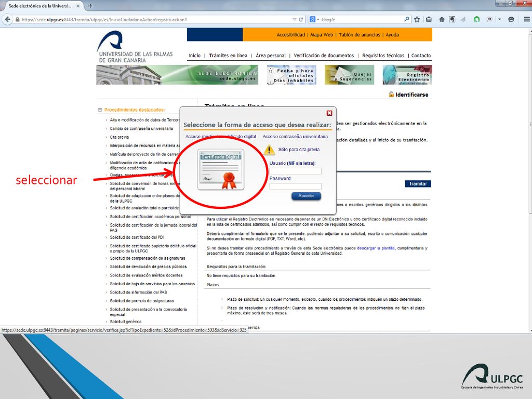Reload the page using the refresh icon

pyautogui.click(x=301, y=19)
